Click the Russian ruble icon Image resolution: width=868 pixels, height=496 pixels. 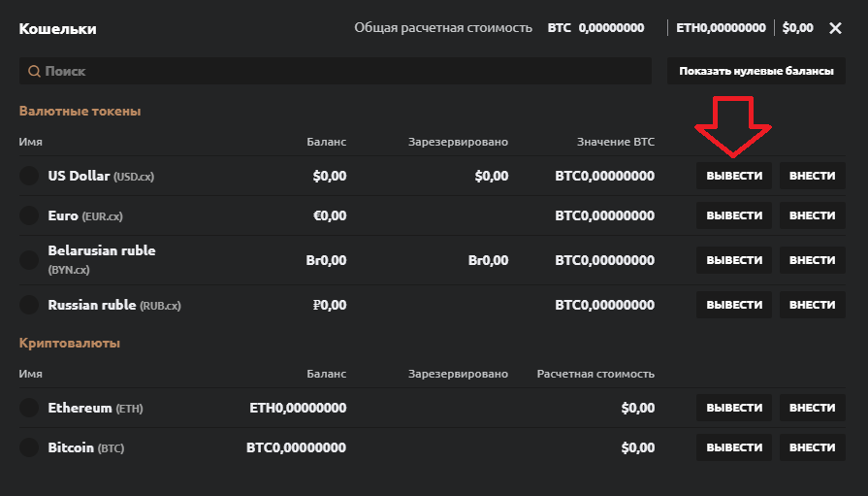click(29, 305)
